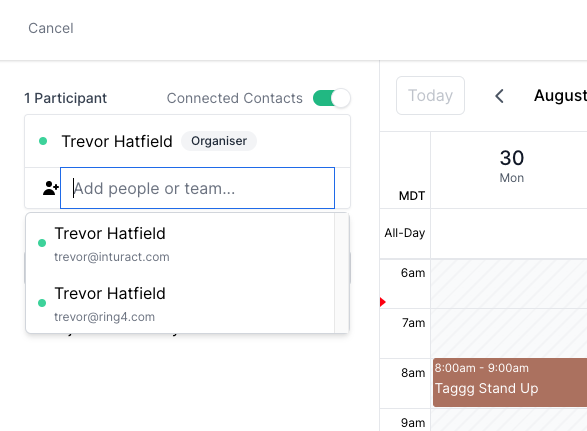Viewport: 587px width, 431px height.
Task: Toggle the Connected Contacts switch
Action: 332,98
